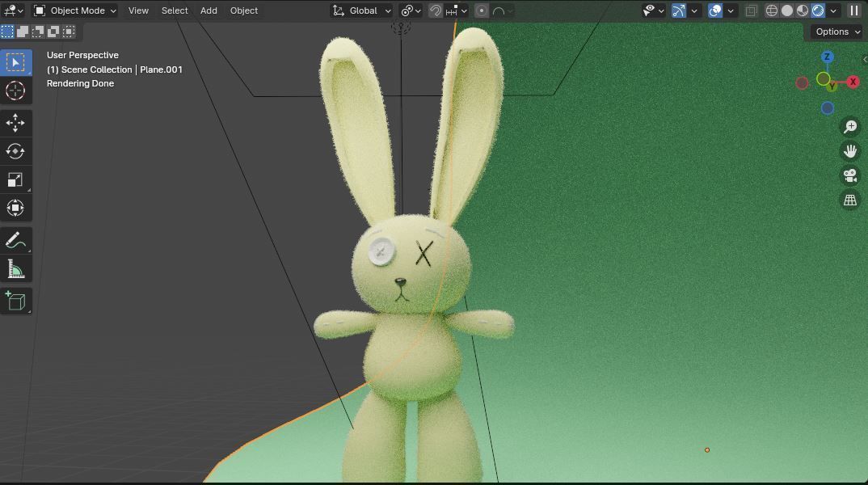This screenshot has height=485, width=868.
Task: Switch to rendered viewport shading
Action: [818, 11]
